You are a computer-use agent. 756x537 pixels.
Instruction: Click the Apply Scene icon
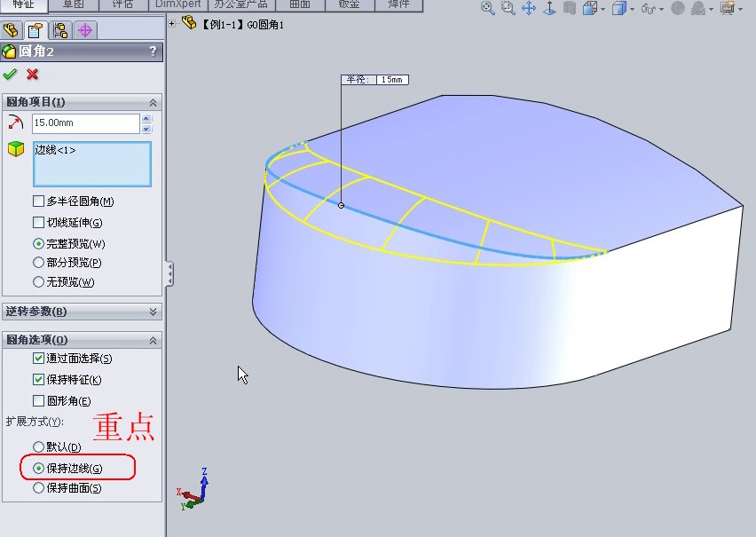pos(698,8)
